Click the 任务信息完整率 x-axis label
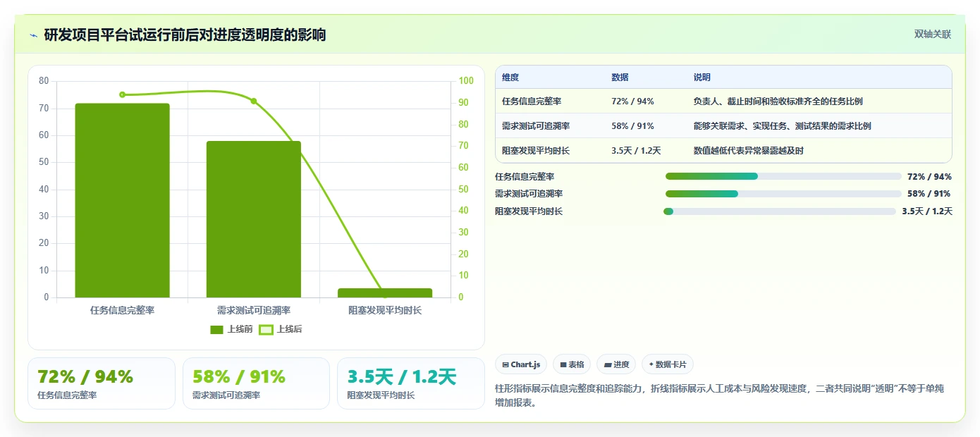 [x=122, y=310]
